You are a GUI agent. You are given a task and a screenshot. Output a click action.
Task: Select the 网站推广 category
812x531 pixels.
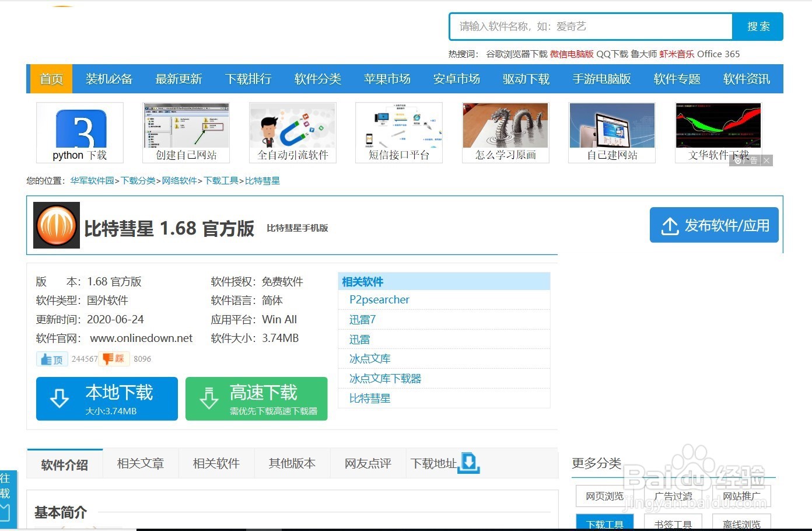(x=741, y=496)
